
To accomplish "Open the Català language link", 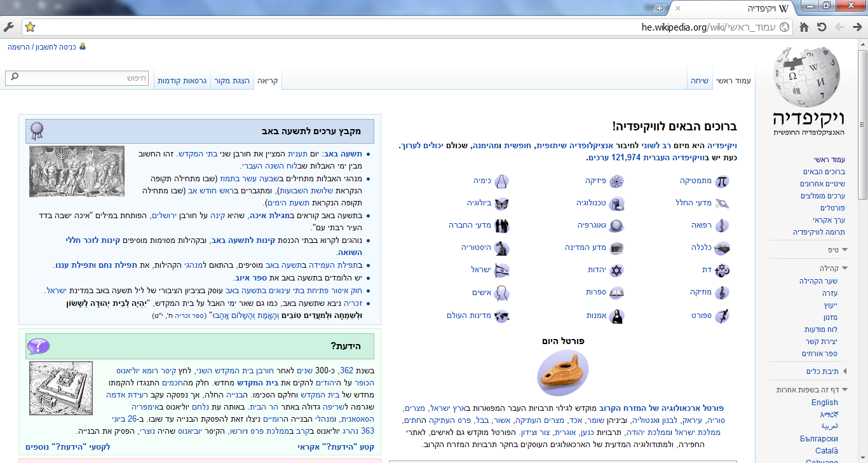I will [x=827, y=451].
